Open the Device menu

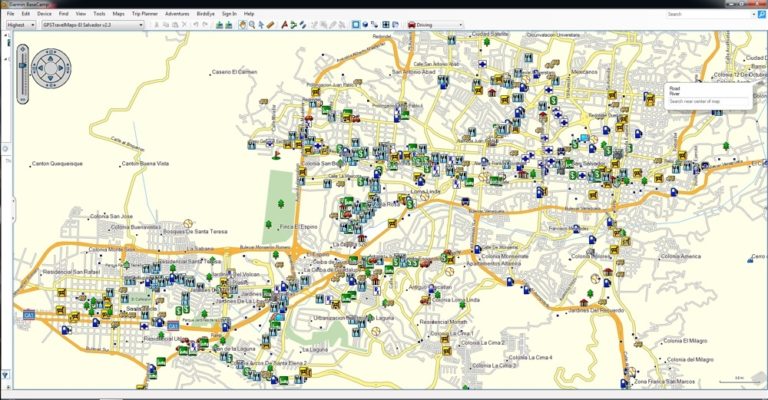coord(44,14)
